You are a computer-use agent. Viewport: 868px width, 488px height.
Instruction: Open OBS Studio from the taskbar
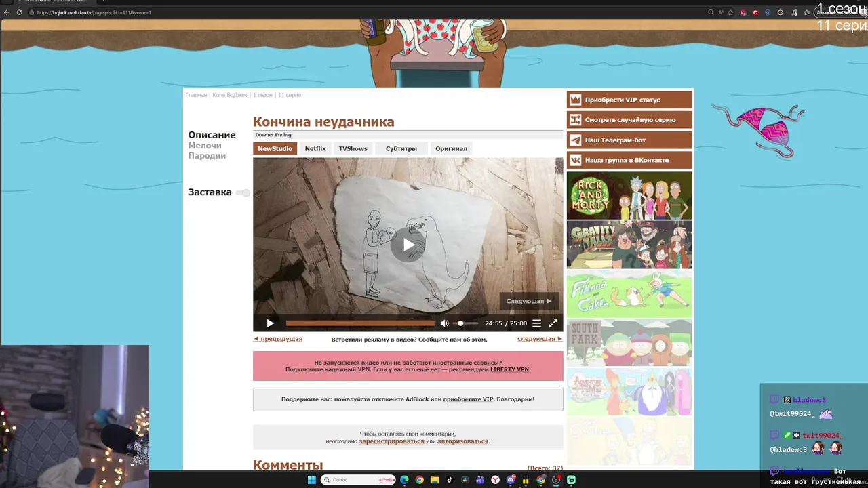click(x=557, y=480)
